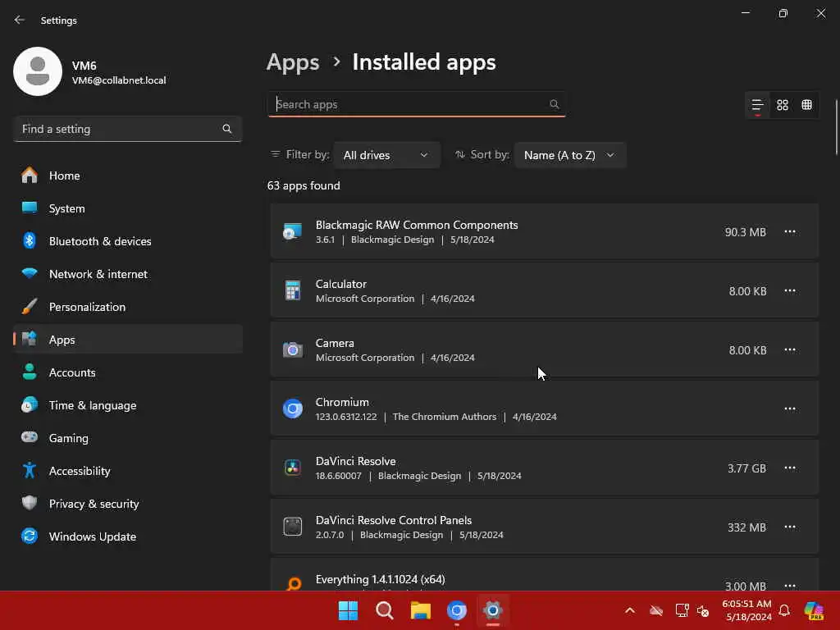Click into the Find a setting field
This screenshot has width=840, height=630.
pyautogui.click(x=127, y=129)
